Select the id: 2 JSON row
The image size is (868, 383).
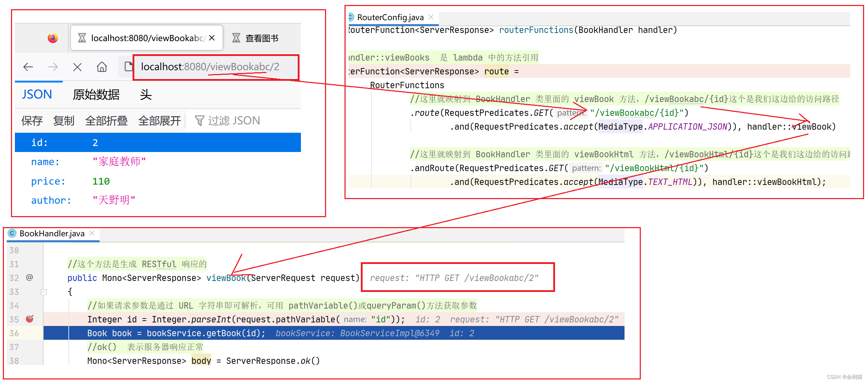coord(158,142)
